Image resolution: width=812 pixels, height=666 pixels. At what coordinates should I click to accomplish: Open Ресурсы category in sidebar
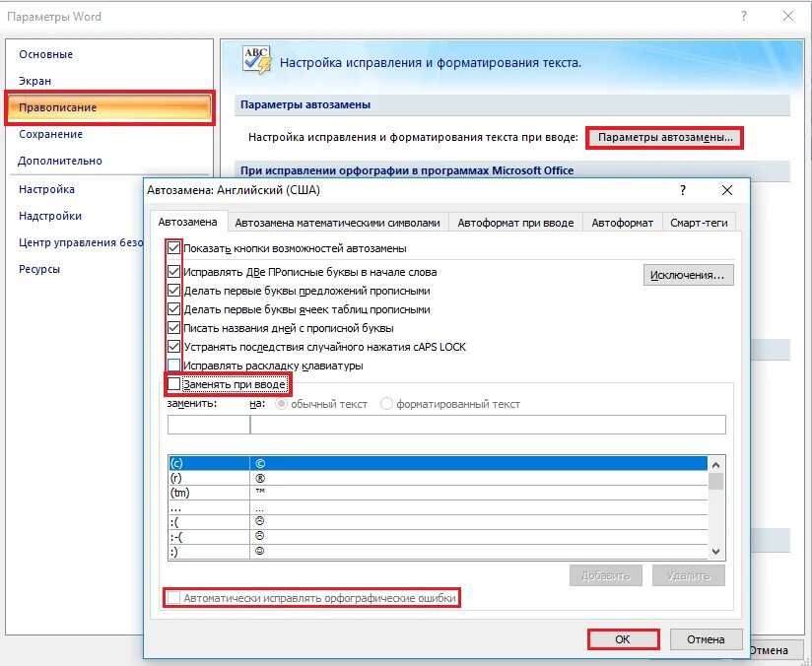pyautogui.click(x=38, y=269)
